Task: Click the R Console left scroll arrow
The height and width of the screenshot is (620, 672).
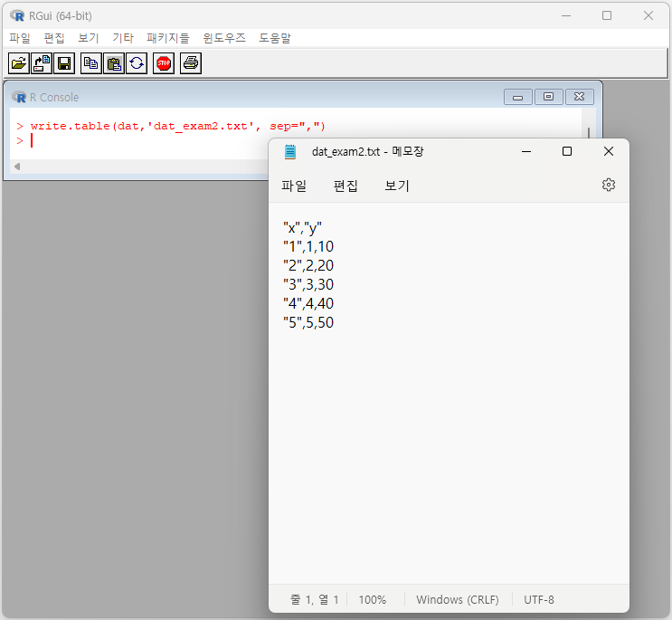Action: pyautogui.click(x=17, y=167)
